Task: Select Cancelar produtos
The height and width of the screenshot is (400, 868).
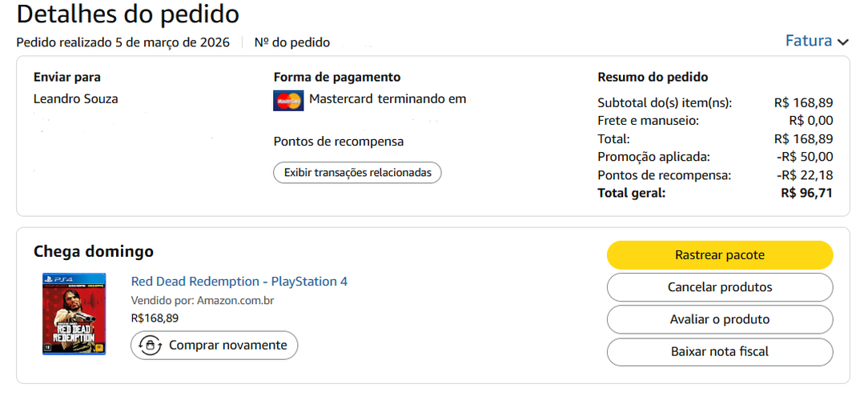Action: (x=720, y=287)
